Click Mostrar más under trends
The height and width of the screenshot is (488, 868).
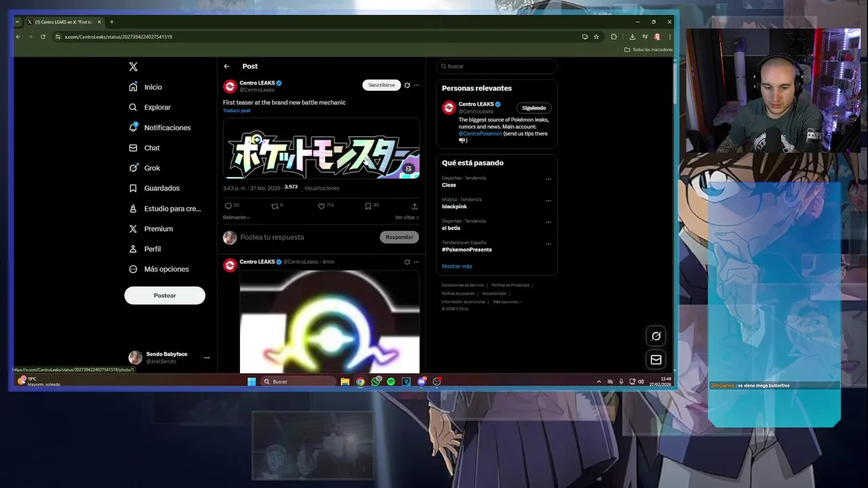coord(456,266)
